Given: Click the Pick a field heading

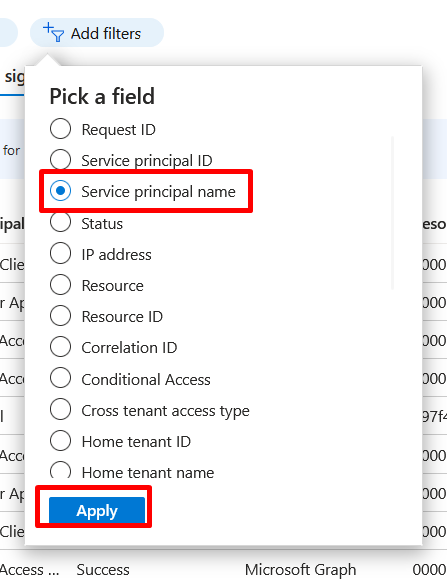Looking at the screenshot, I should point(102,96).
